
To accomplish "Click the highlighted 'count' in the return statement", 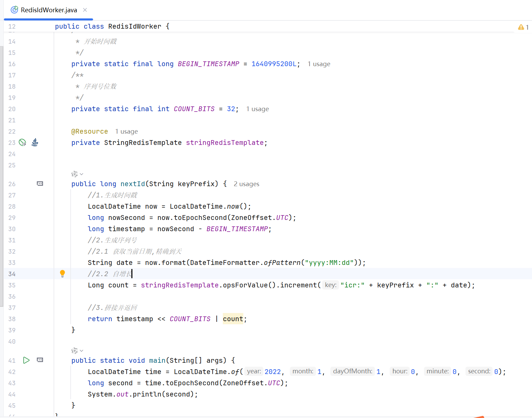I will (x=233, y=319).
